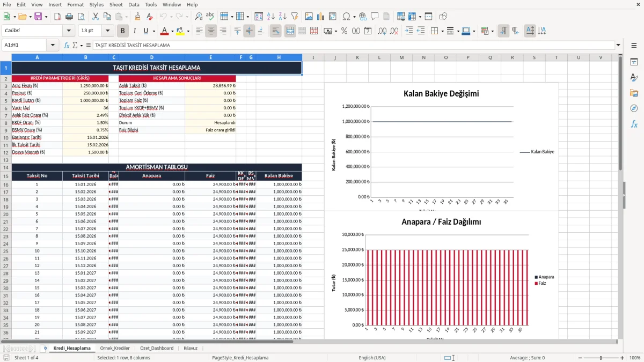Insert a pivot table
Image resolution: width=644 pixels, height=362 pixels.
tap(332, 17)
